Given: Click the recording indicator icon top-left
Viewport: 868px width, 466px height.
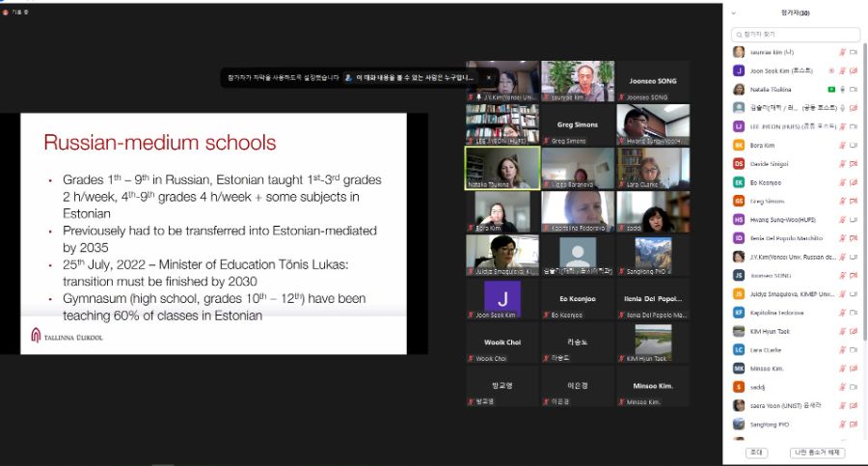Looking at the screenshot, I should [6, 12].
